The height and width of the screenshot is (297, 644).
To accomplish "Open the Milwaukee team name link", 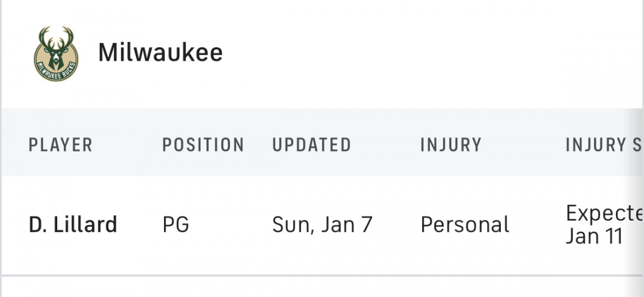I will pyautogui.click(x=160, y=52).
